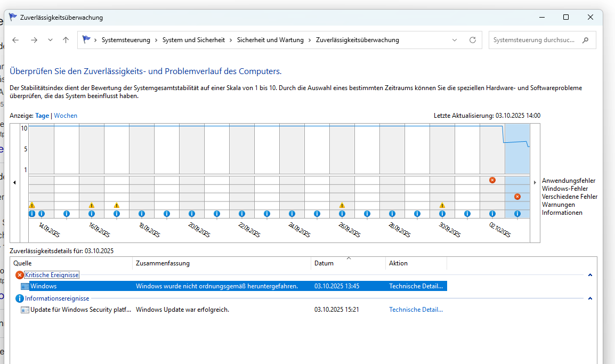This screenshot has width=615, height=364.
Task: Select the warning icon on 26.09.2025
Action: (x=342, y=205)
